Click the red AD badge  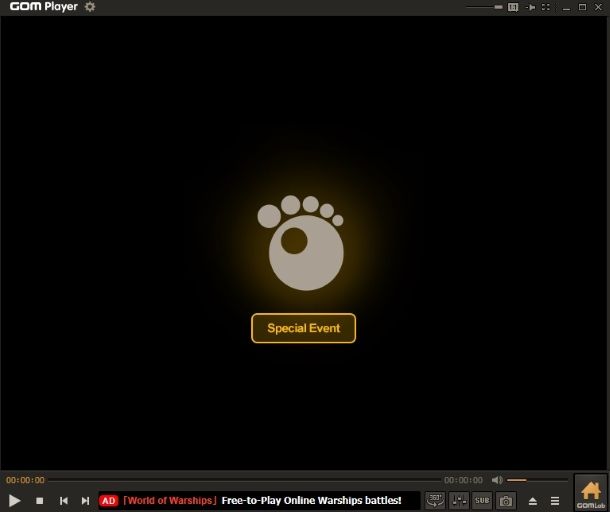(109, 501)
